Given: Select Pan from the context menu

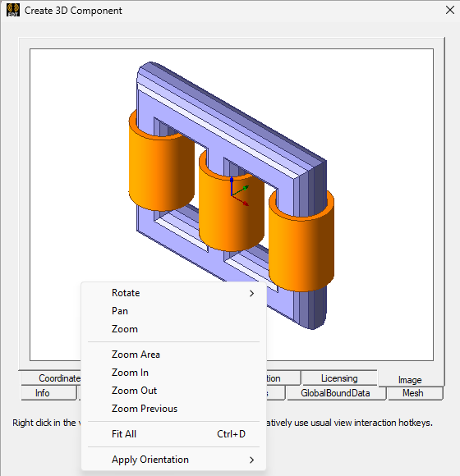Looking at the screenshot, I should tap(173, 311).
